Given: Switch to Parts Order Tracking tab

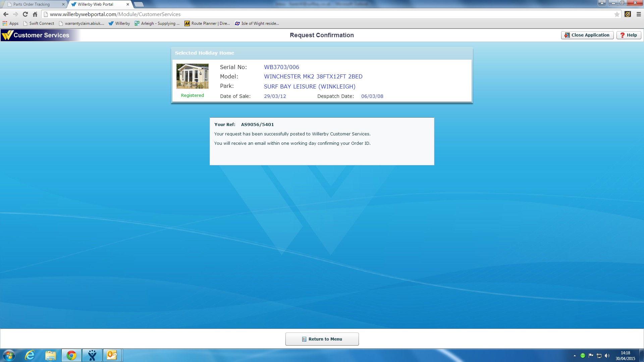Looking at the screenshot, I should pyautogui.click(x=32, y=4).
